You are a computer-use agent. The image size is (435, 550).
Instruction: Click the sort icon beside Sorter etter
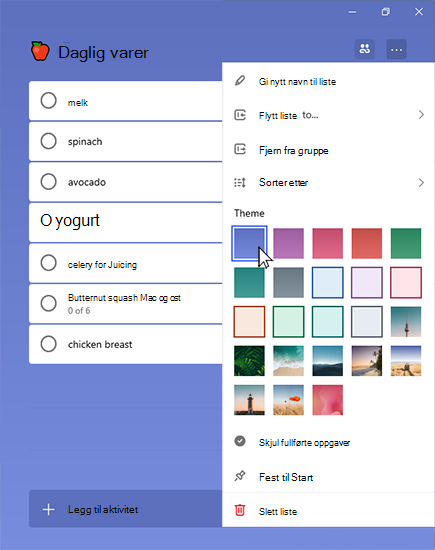(240, 182)
